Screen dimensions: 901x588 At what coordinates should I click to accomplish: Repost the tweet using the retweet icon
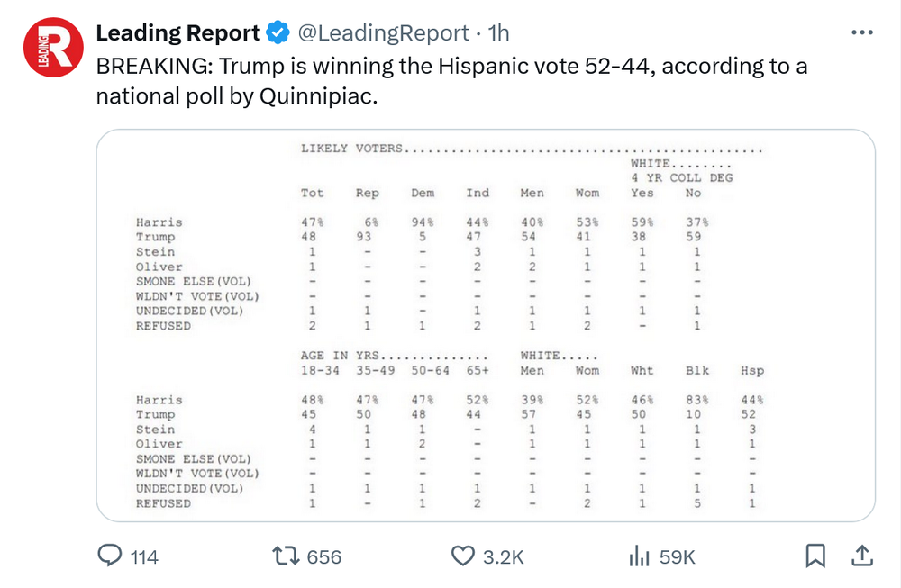coord(286,556)
